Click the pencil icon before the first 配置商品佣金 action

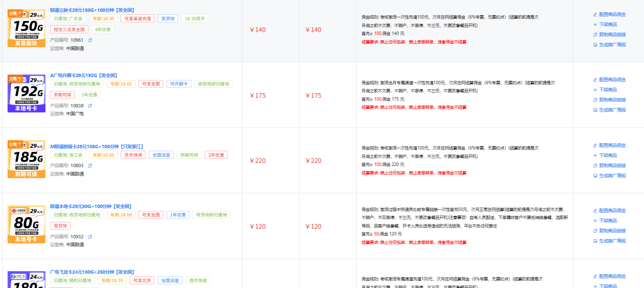[594, 14]
